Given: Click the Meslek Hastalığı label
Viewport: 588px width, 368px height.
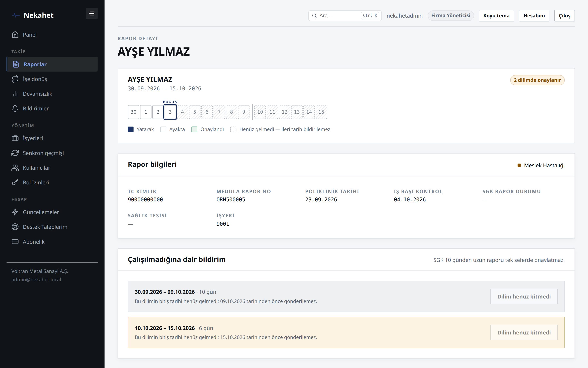Looking at the screenshot, I should (x=544, y=166).
